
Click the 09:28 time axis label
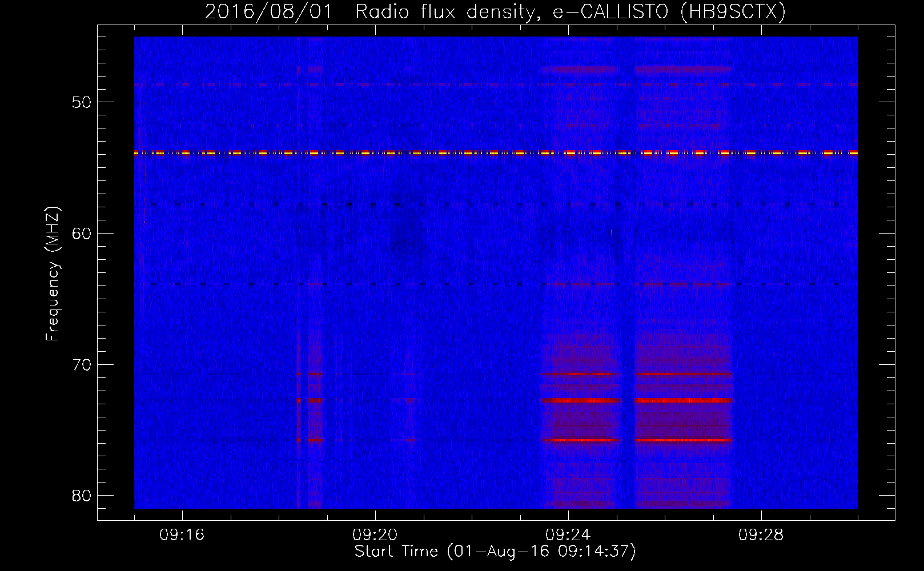[x=761, y=535]
